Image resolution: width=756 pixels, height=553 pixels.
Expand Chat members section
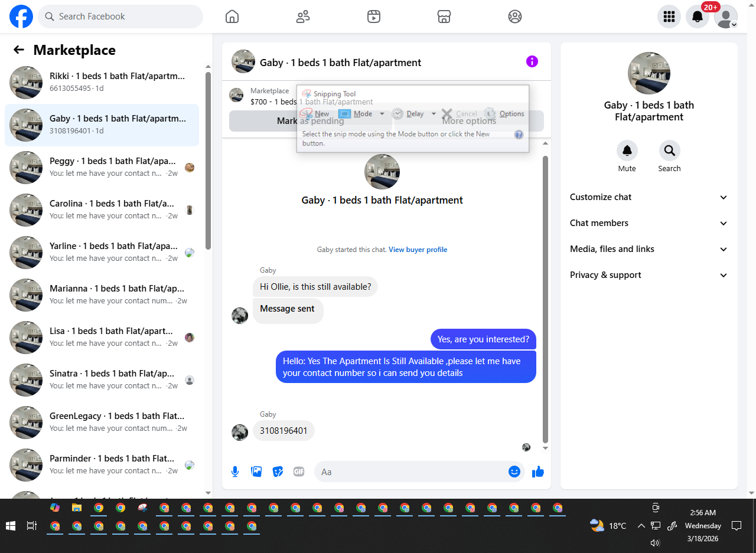[649, 223]
